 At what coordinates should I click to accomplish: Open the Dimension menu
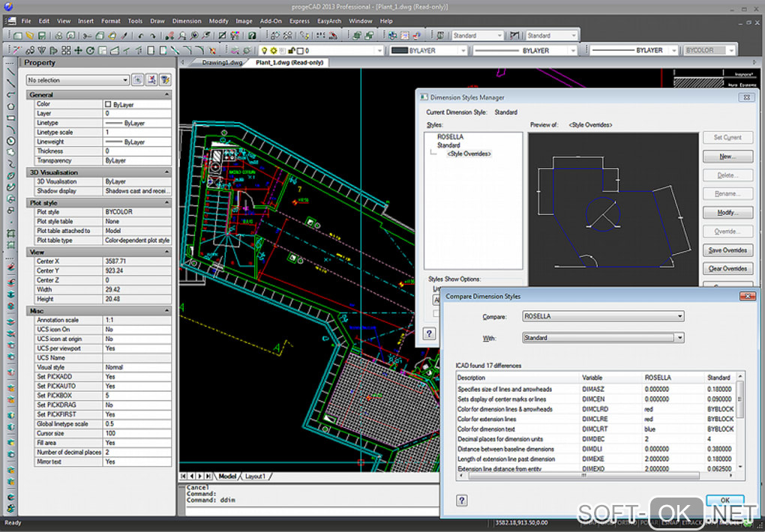click(186, 21)
